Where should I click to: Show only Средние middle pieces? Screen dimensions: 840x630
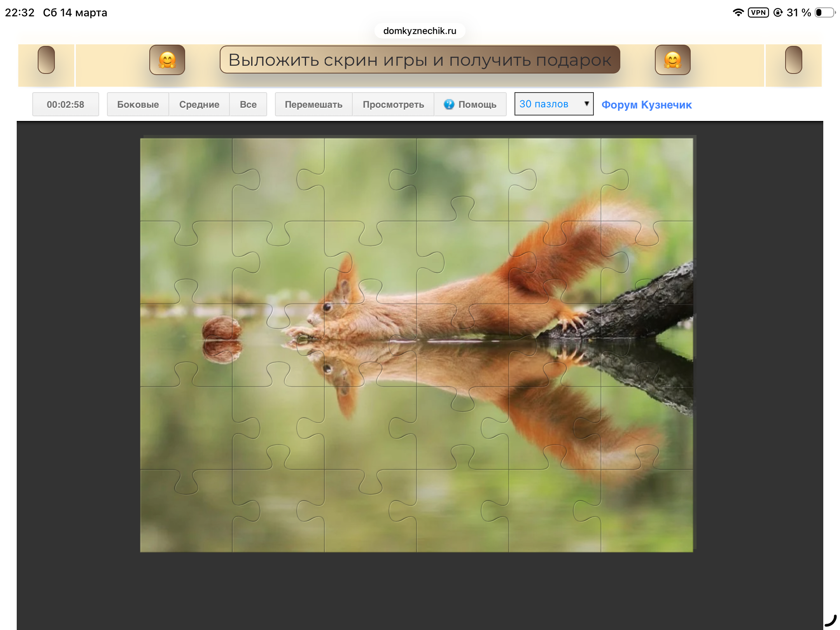click(199, 104)
